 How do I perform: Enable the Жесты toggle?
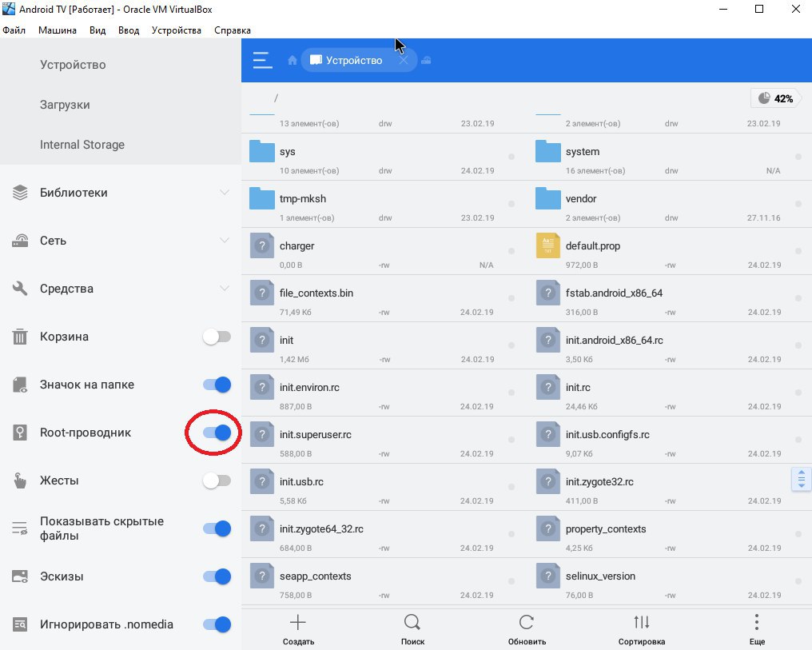[x=217, y=481]
